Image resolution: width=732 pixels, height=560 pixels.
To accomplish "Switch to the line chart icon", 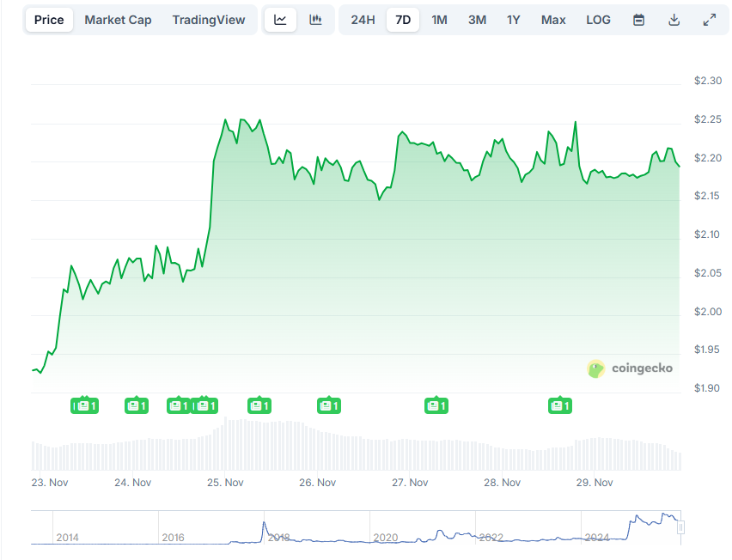I will pos(280,19).
